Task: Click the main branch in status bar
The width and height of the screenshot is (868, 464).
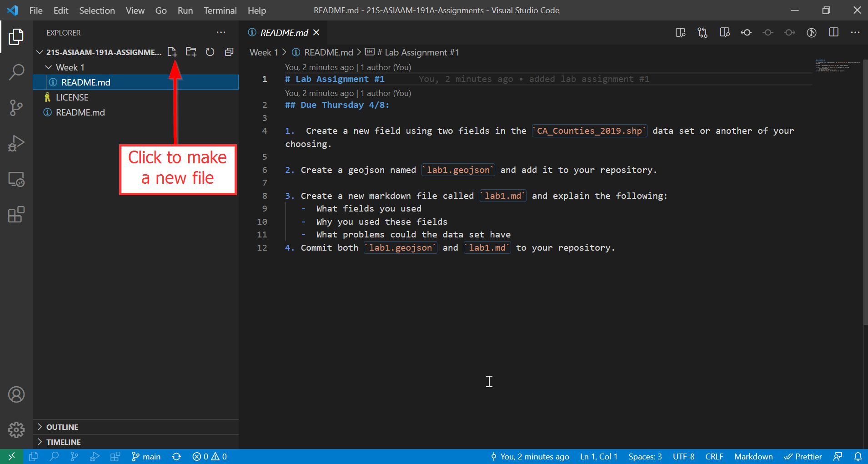Action: 146,457
